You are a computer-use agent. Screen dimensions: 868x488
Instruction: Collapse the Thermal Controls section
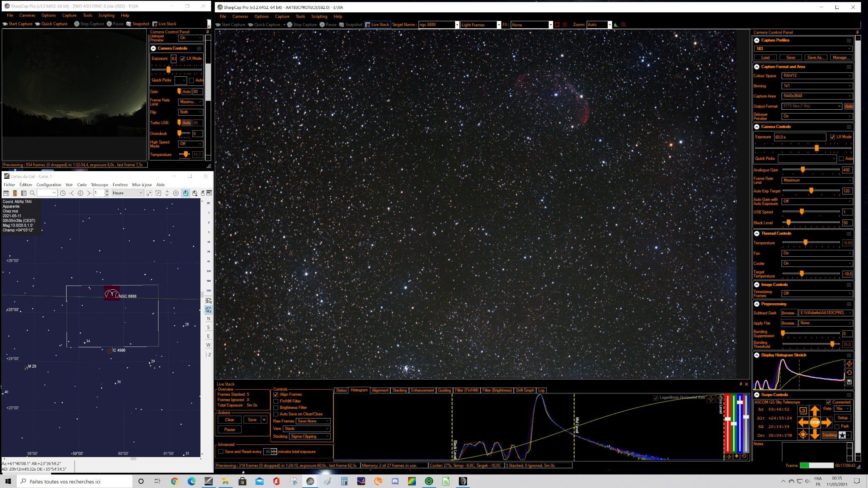757,233
